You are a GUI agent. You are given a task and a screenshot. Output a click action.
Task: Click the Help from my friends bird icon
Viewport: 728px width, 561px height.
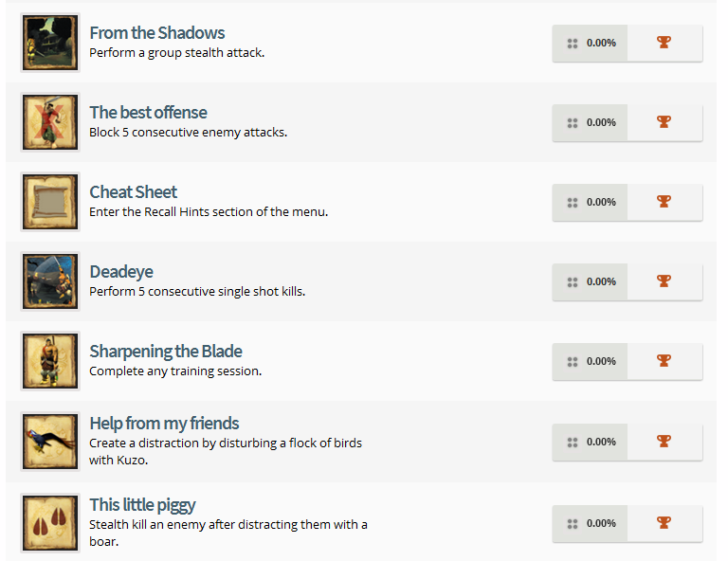(x=49, y=442)
